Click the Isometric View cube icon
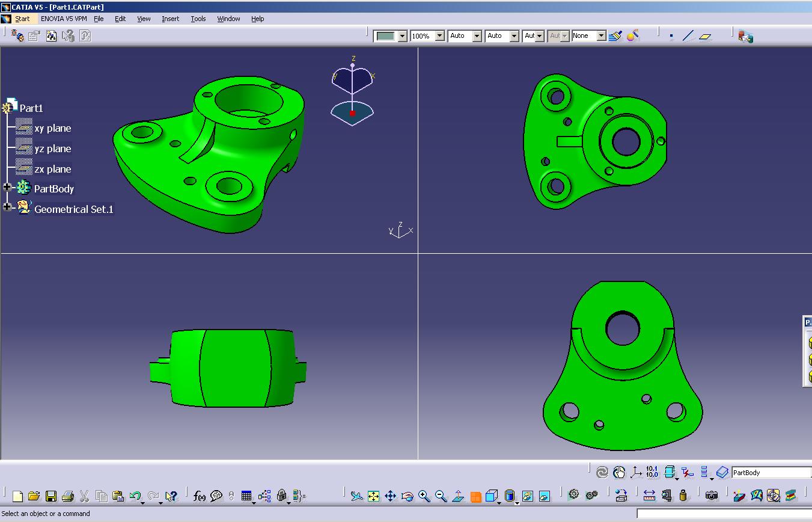The width and height of the screenshot is (812, 522). pos(491,496)
